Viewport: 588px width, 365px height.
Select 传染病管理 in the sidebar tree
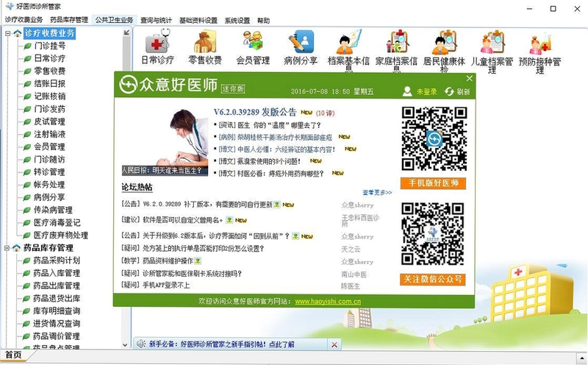coord(53,210)
